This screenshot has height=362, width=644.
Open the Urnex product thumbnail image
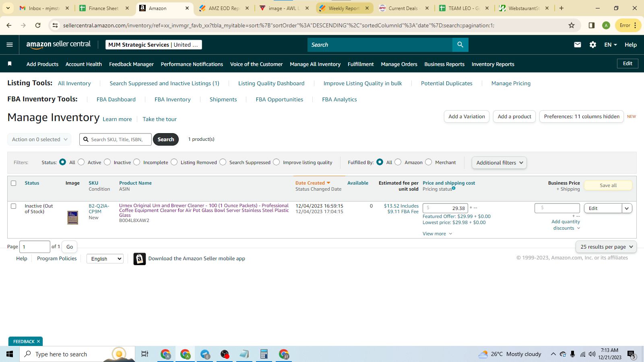pos(72,218)
